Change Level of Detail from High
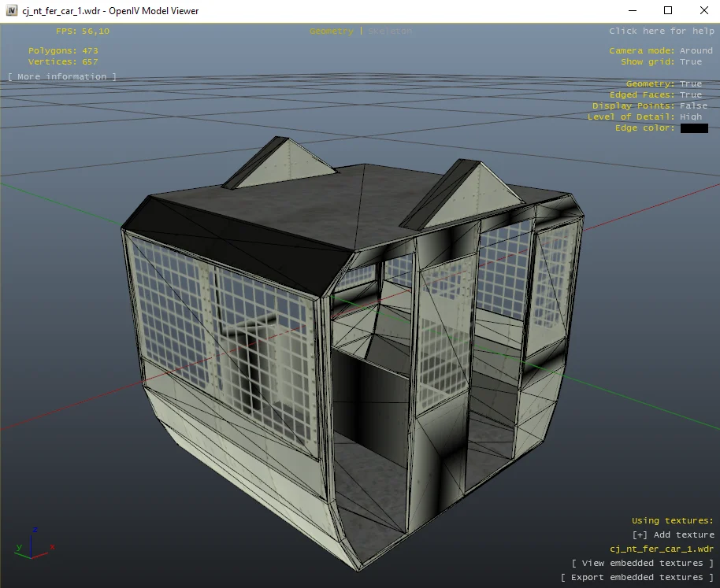This screenshot has width=720, height=588. [x=690, y=116]
